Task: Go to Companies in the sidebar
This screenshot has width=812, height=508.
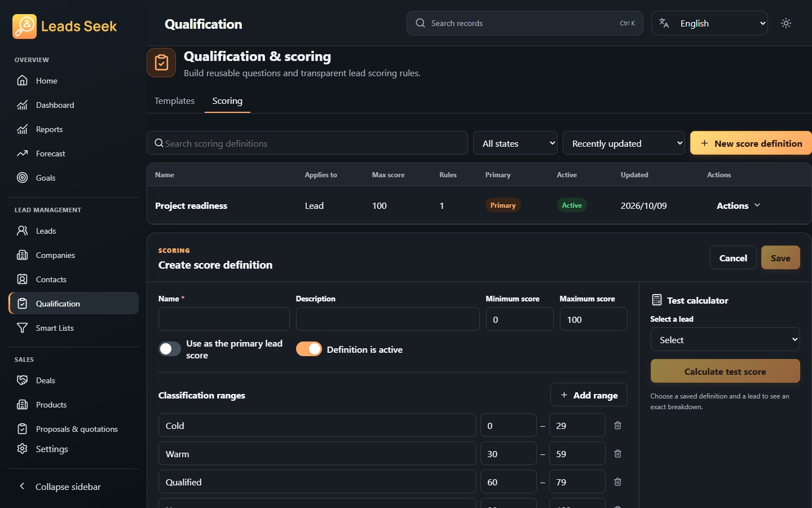Action: (73, 255)
